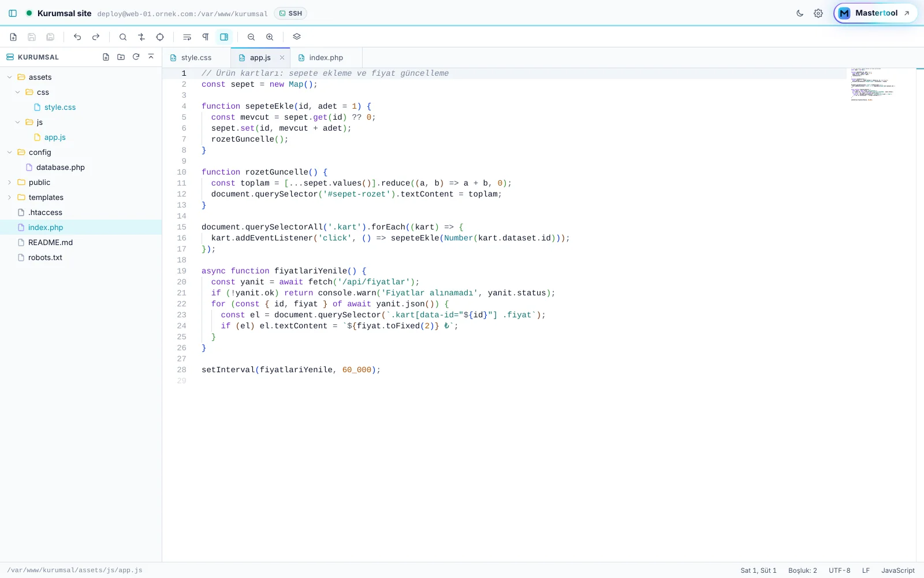Toggle the sidebar panel icon beside Kurumsal site
This screenshot has height=578, width=924.
13,13
